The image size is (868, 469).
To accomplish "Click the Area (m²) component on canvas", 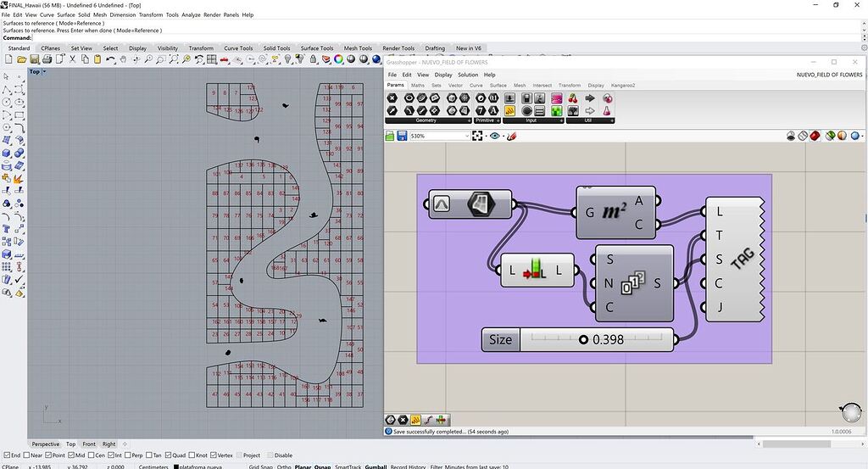I will pos(614,212).
